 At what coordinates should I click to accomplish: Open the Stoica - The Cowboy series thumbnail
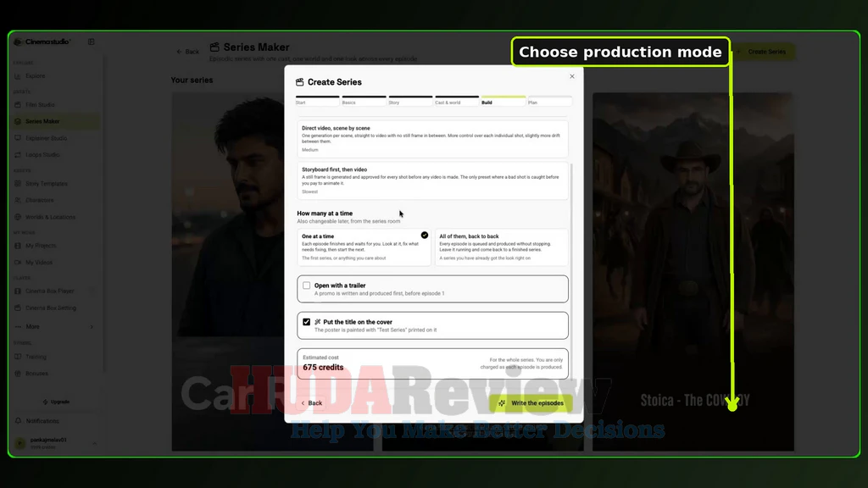693,271
